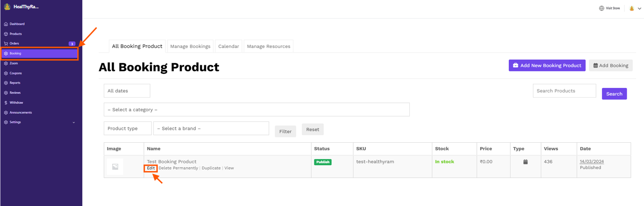Viewport: 644px width, 206px height.
Task: Click the globe icon beside Visit Store
Action: tap(601, 8)
